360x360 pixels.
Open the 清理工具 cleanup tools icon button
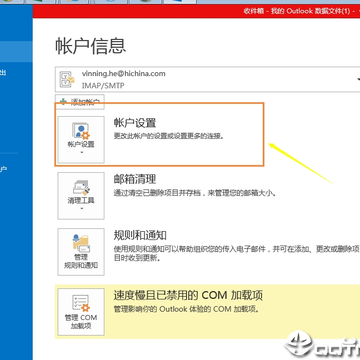coord(81,196)
